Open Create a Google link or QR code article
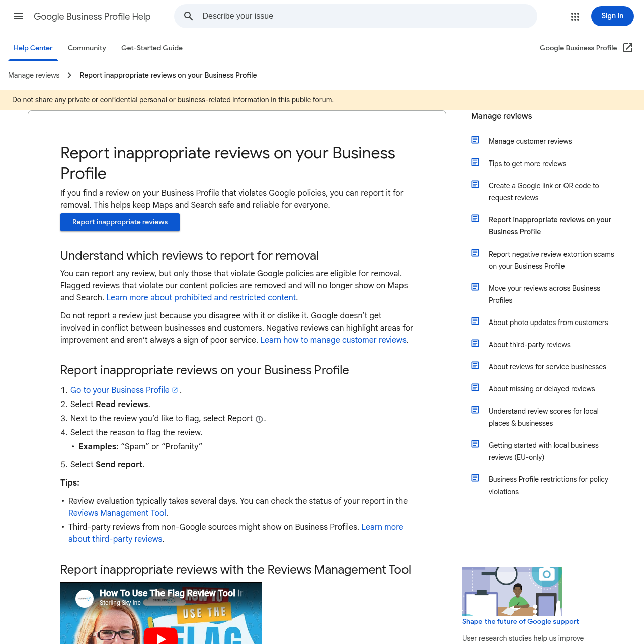The image size is (644, 644). pos(544,192)
